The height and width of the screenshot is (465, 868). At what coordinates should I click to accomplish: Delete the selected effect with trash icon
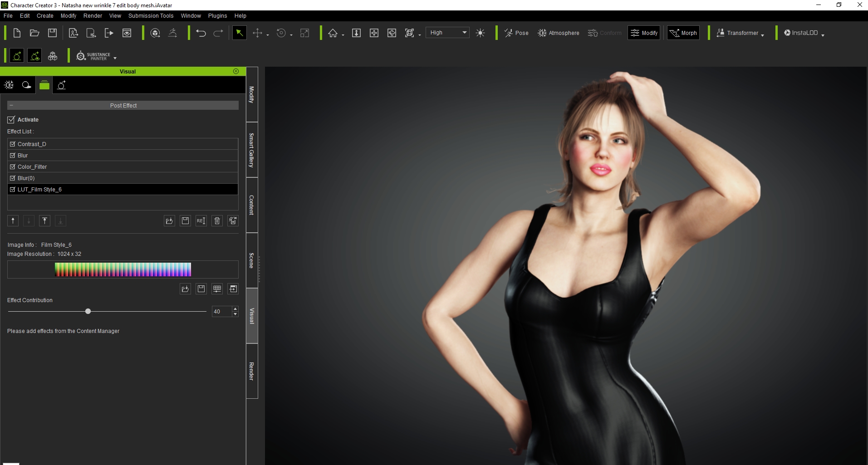pyautogui.click(x=217, y=221)
